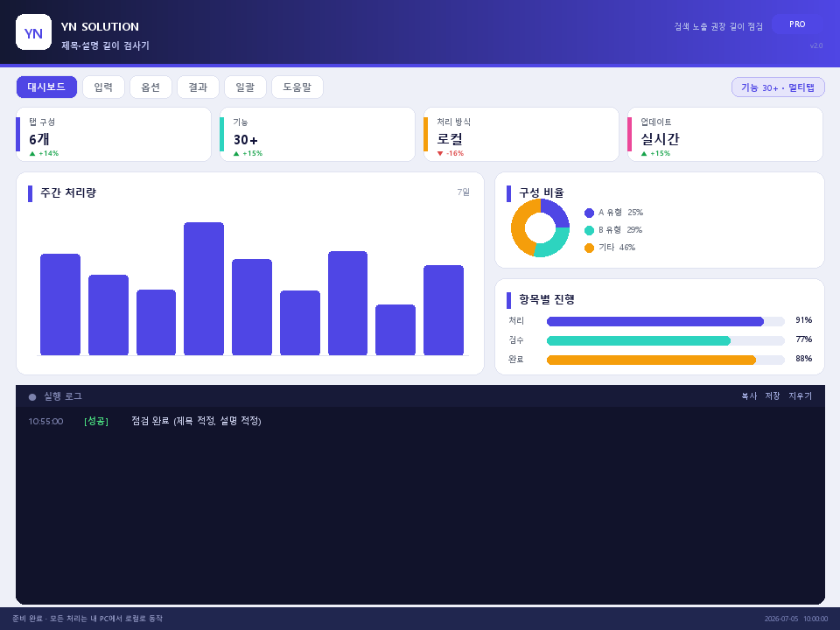Click the run log status dot
Viewport: 840px width, 630px height.
(x=32, y=397)
